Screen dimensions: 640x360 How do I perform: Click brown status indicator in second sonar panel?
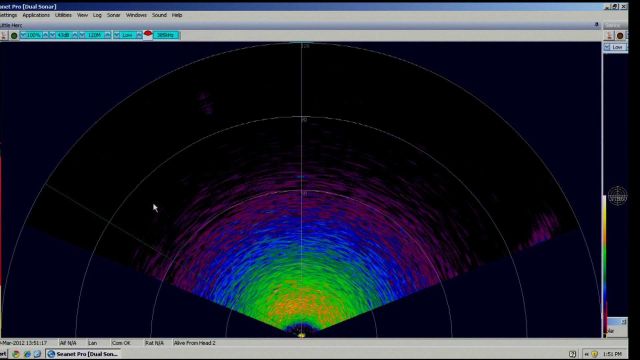click(x=620, y=36)
